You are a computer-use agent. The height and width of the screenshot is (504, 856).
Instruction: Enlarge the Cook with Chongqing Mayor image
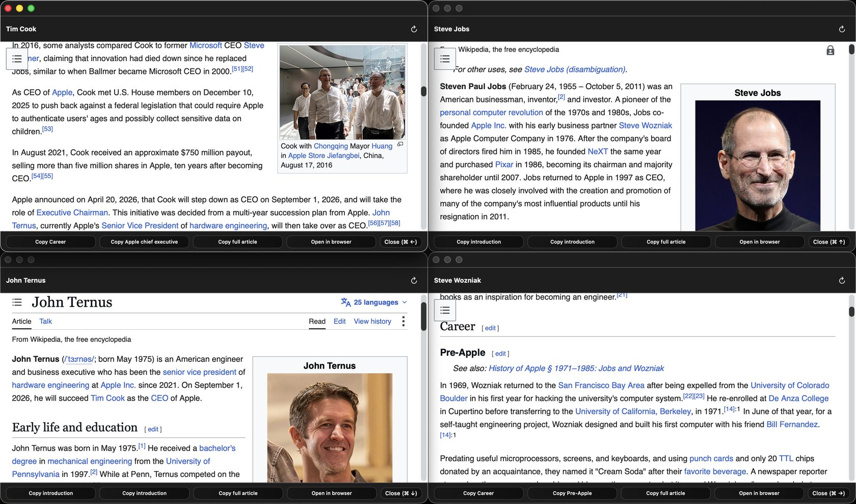[400, 144]
